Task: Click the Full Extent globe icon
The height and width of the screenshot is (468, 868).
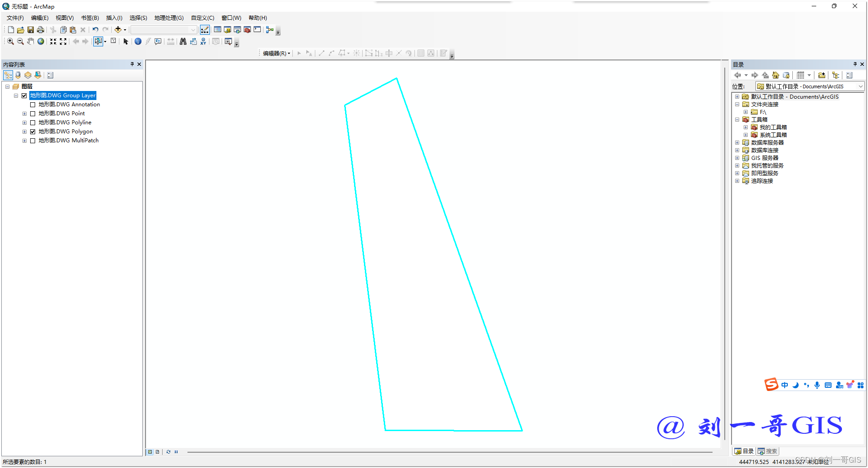Action: 41,41
